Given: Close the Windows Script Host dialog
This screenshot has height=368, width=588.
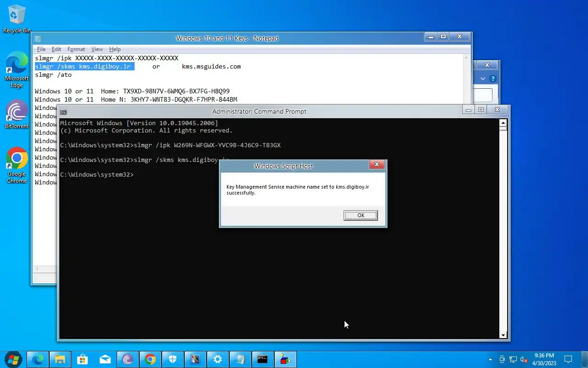Looking at the screenshot, I should coord(377,164).
